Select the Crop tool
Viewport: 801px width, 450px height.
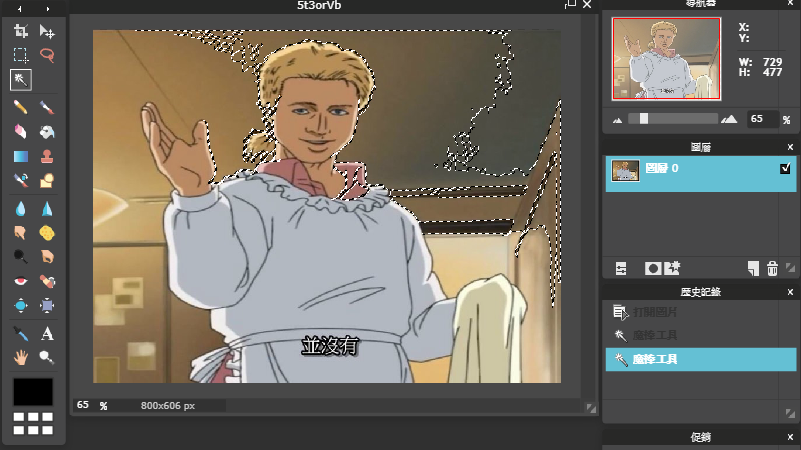tap(20, 31)
